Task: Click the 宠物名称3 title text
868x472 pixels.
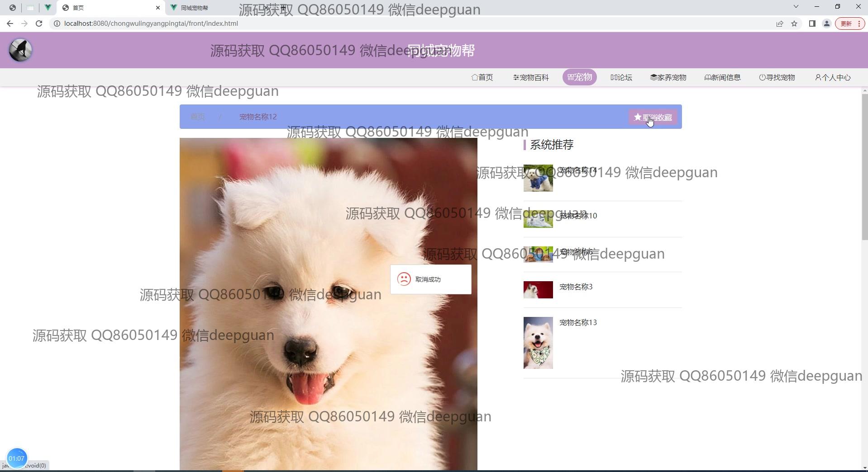Action: (576, 287)
